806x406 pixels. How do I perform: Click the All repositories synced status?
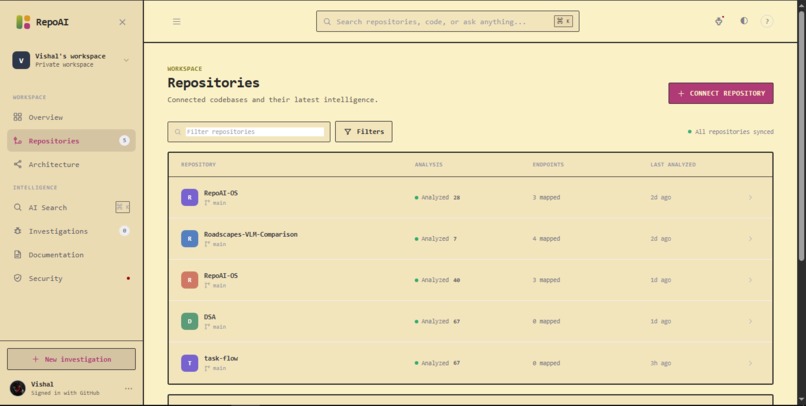pos(730,132)
